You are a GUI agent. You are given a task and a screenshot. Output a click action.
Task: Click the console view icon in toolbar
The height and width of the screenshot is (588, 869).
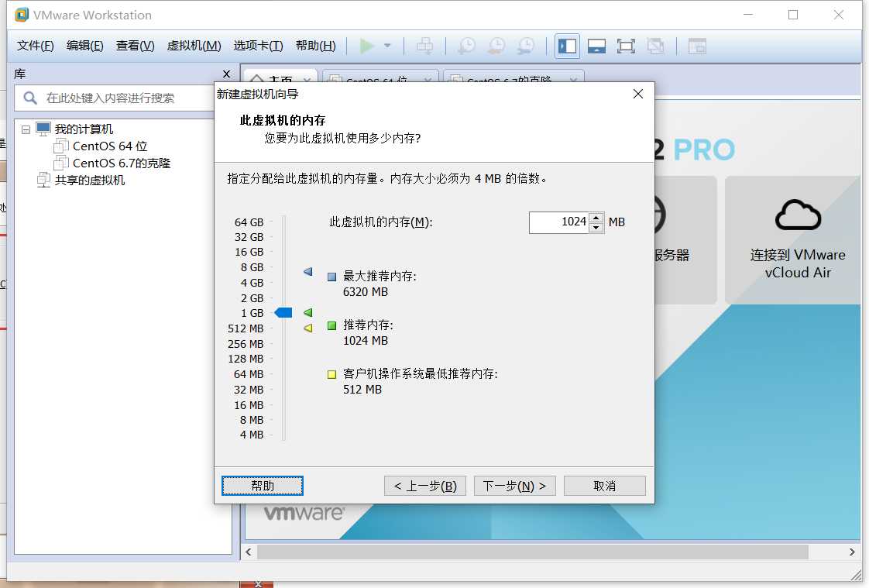click(696, 46)
